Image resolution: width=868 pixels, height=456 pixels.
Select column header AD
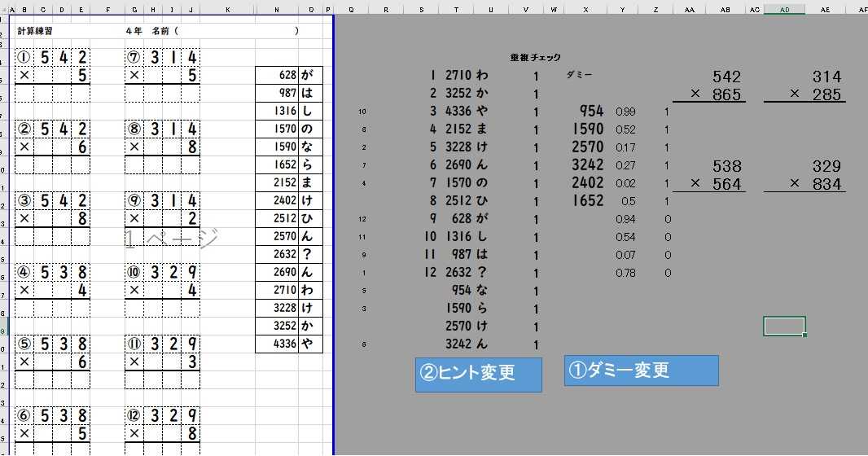[784, 10]
